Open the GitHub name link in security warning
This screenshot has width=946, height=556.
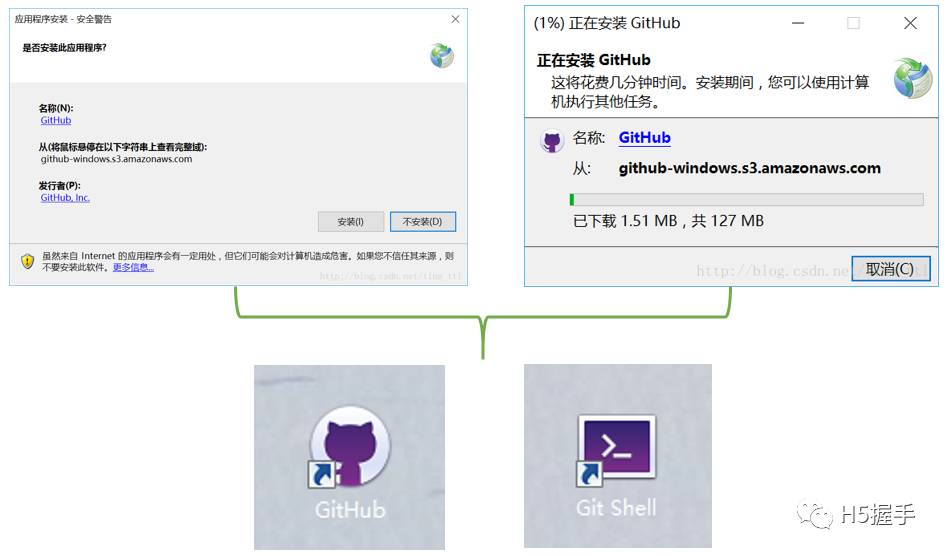56,121
